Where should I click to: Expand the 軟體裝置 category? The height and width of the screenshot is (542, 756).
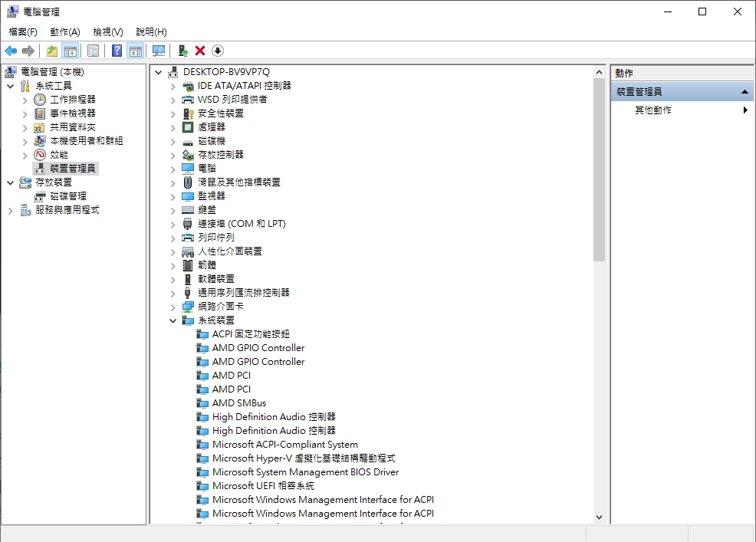pyautogui.click(x=173, y=279)
